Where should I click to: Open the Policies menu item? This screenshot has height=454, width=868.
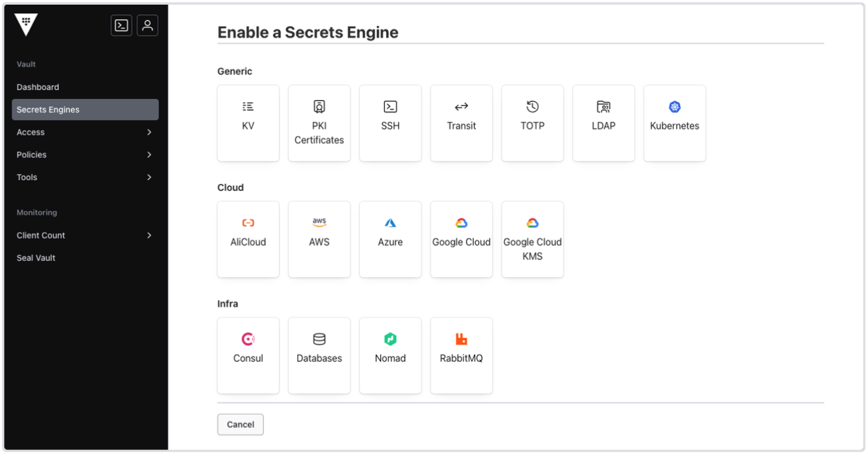point(85,155)
